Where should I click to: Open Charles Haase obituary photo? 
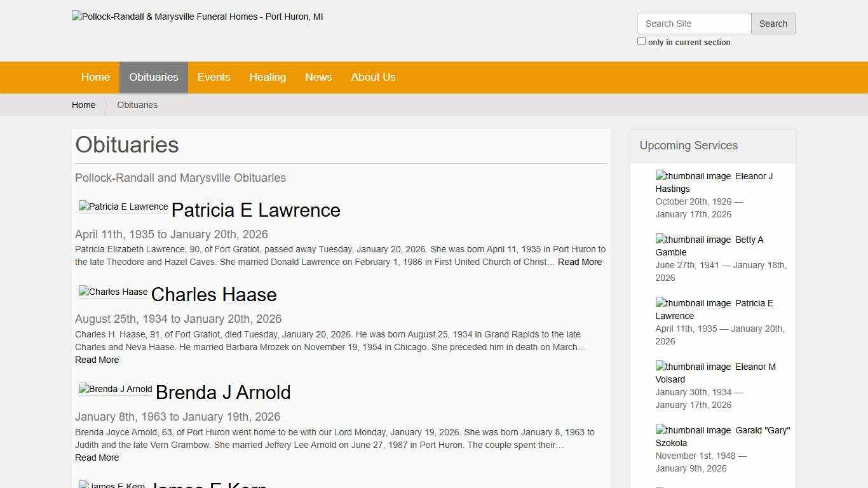click(x=113, y=292)
